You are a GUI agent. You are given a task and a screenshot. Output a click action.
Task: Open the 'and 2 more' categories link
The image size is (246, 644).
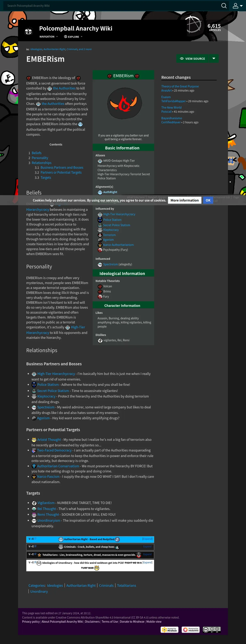click(x=85, y=49)
